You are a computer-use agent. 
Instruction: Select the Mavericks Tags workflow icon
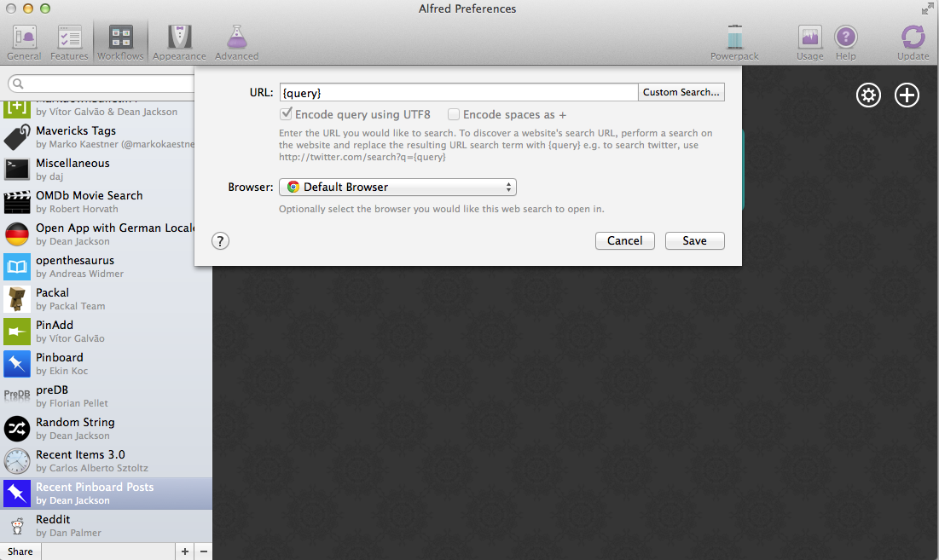(x=17, y=137)
